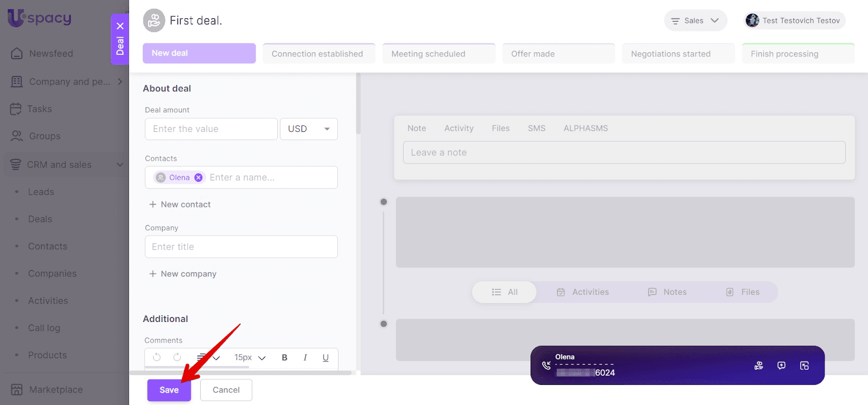
Task: Select the Negotiations started stage
Action: 679,53
